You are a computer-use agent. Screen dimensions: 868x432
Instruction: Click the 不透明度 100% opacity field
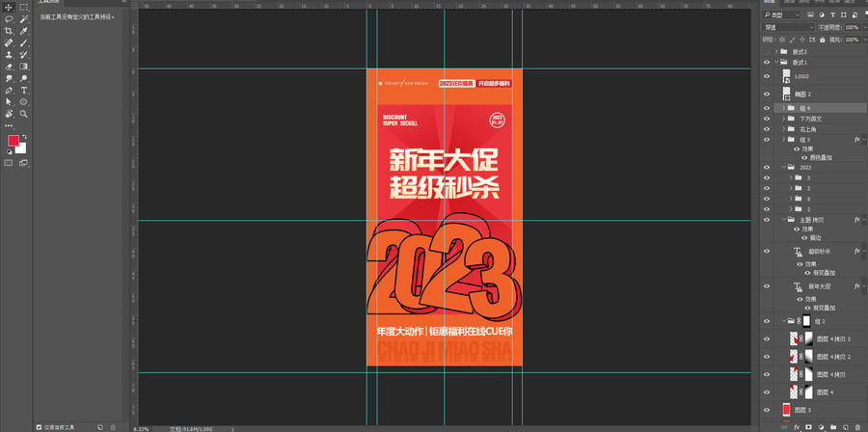coord(854,27)
